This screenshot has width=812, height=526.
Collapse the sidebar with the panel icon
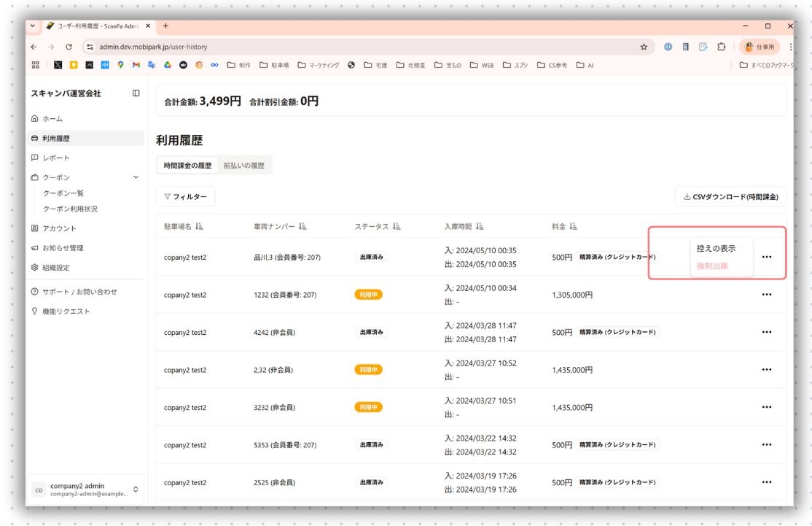click(136, 93)
